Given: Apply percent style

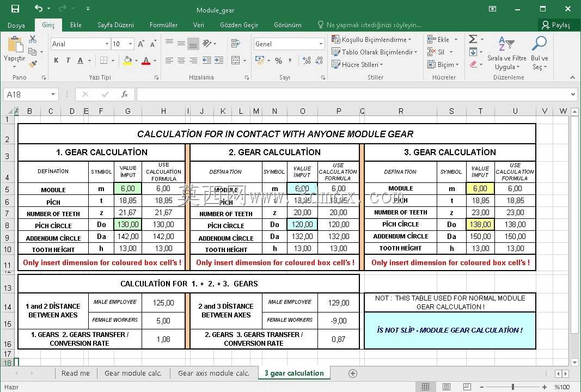Looking at the screenshot, I should point(279,60).
